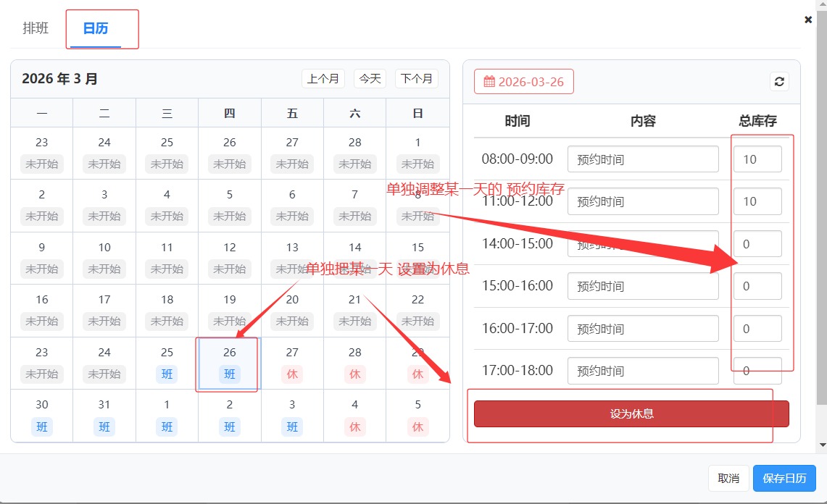827x504 pixels.
Task: Select March 27 marked 休
Action: 292,364
